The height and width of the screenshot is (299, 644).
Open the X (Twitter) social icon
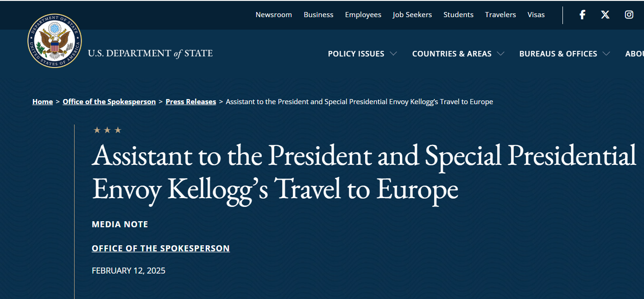605,14
